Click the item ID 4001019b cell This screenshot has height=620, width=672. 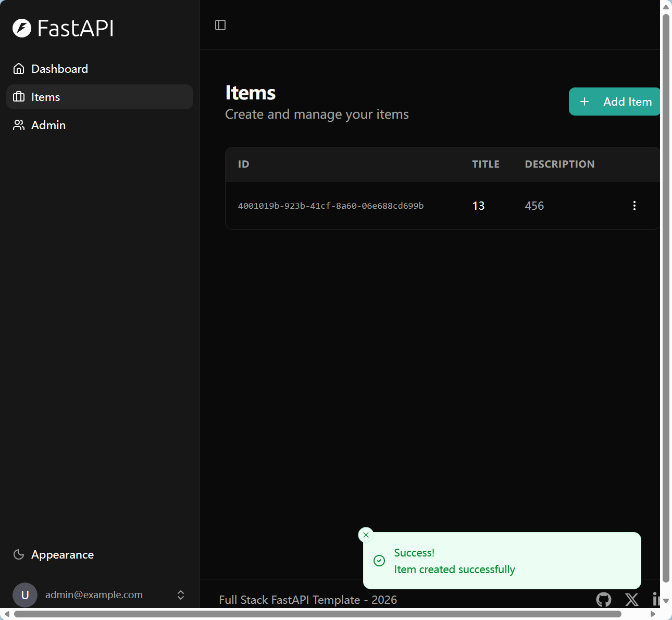(x=331, y=206)
